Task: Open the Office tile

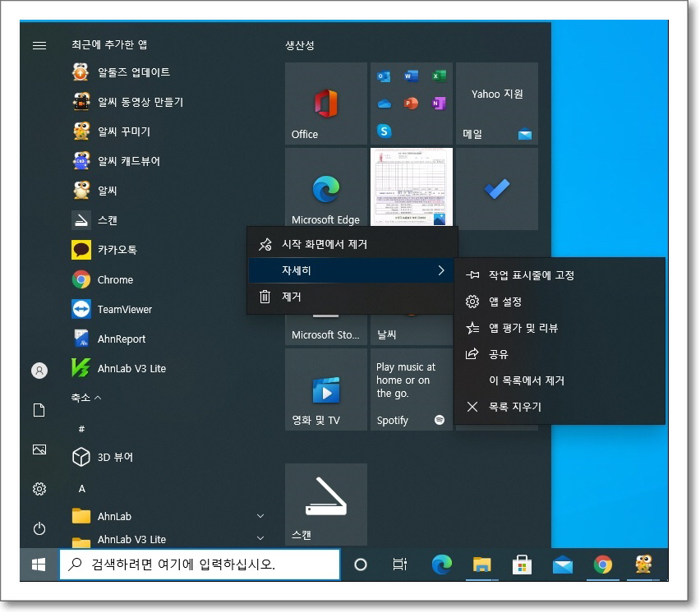Action: coord(326,104)
